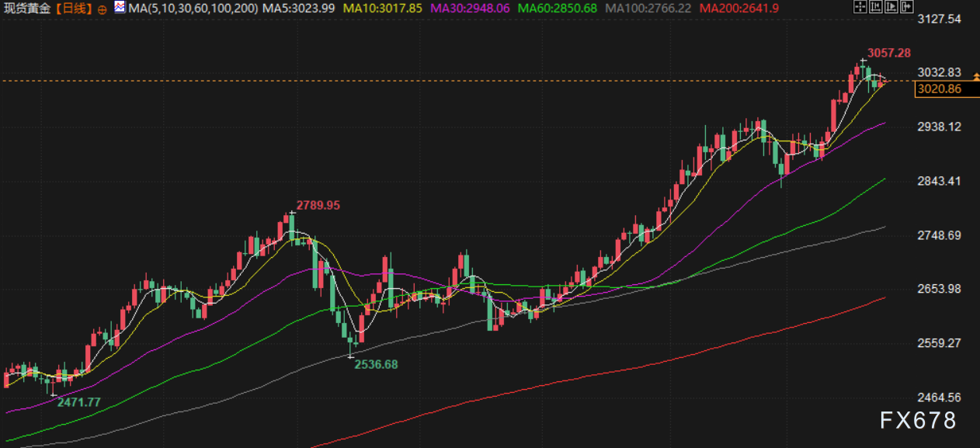The image size is (980, 448).
Task: Open the 日线 timeframe selector
Action: (75, 9)
